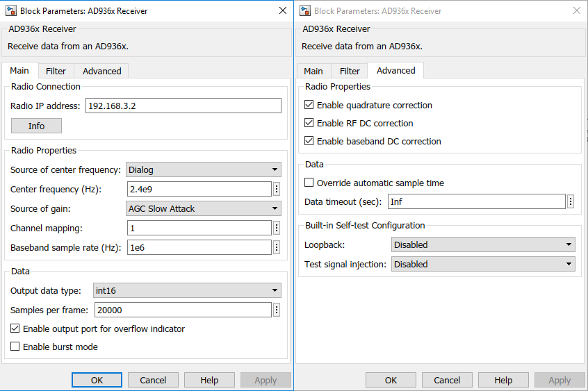Click the Info button

36,126
